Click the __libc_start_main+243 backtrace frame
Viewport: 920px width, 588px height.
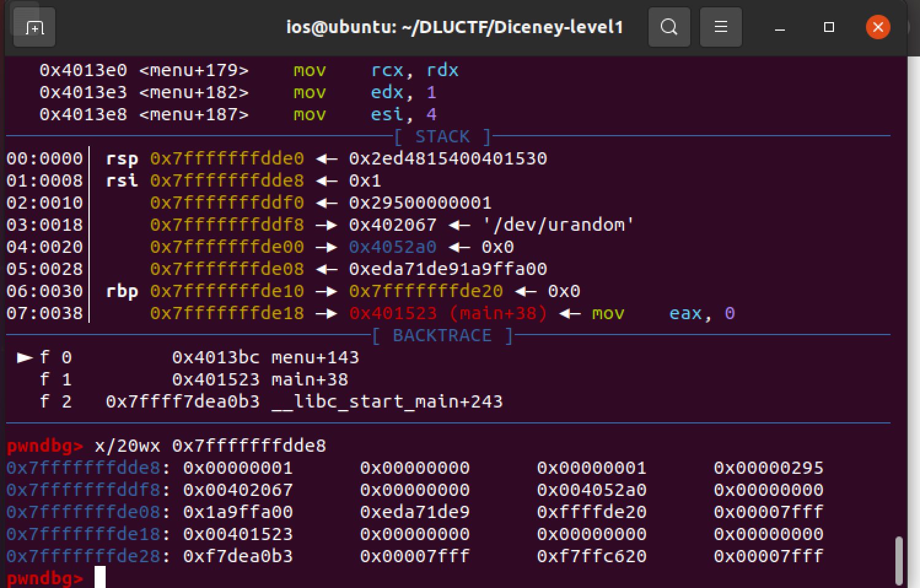[388, 401]
